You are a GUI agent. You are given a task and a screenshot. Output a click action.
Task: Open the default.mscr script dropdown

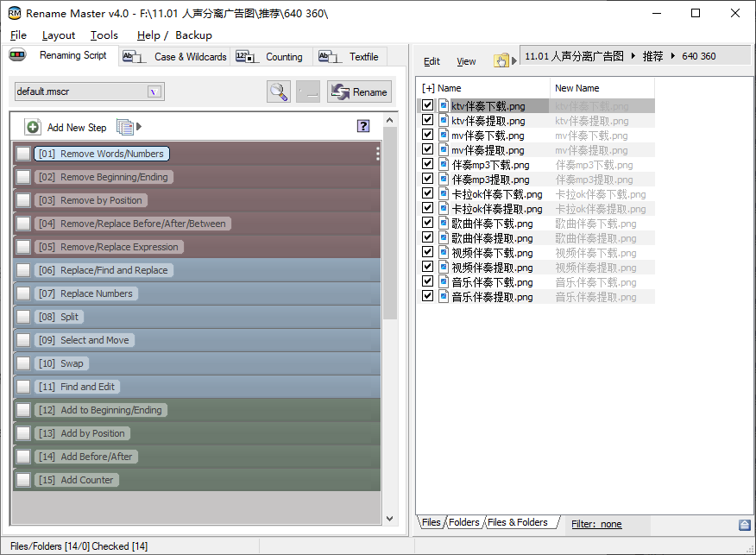[x=154, y=91]
